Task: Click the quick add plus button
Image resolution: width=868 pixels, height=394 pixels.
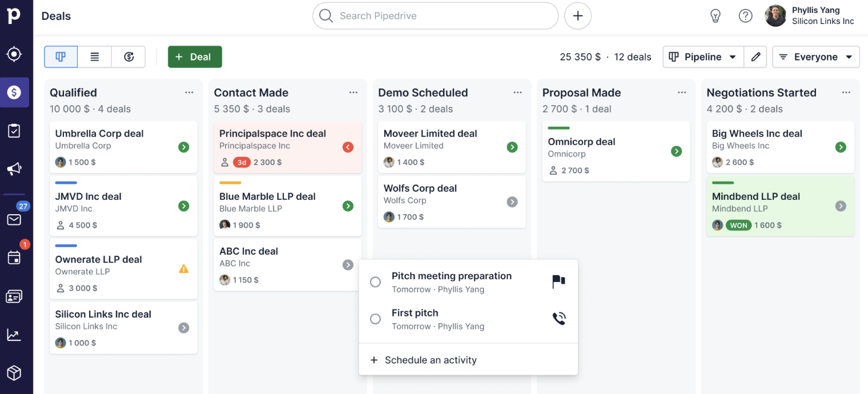Action: (578, 16)
